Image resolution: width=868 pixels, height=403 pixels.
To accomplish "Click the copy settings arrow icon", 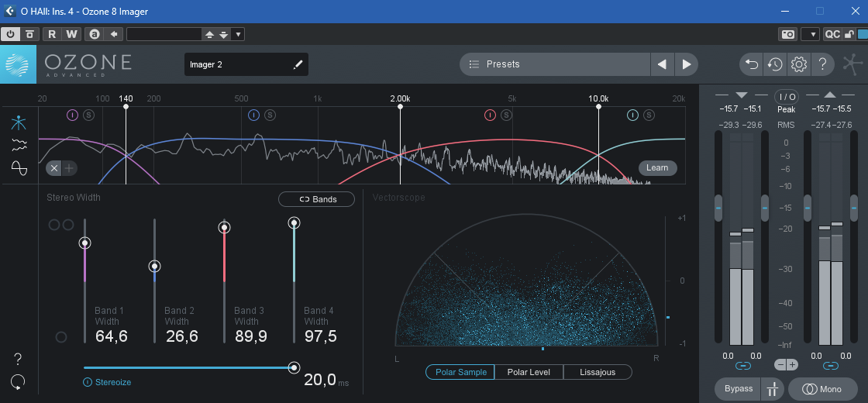I will pyautogui.click(x=113, y=34).
